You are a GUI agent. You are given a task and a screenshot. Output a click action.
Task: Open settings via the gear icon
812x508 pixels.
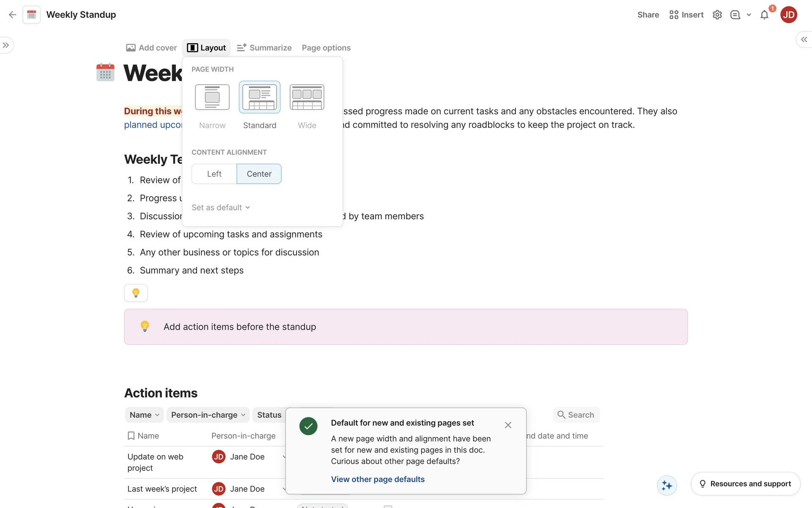(x=717, y=15)
